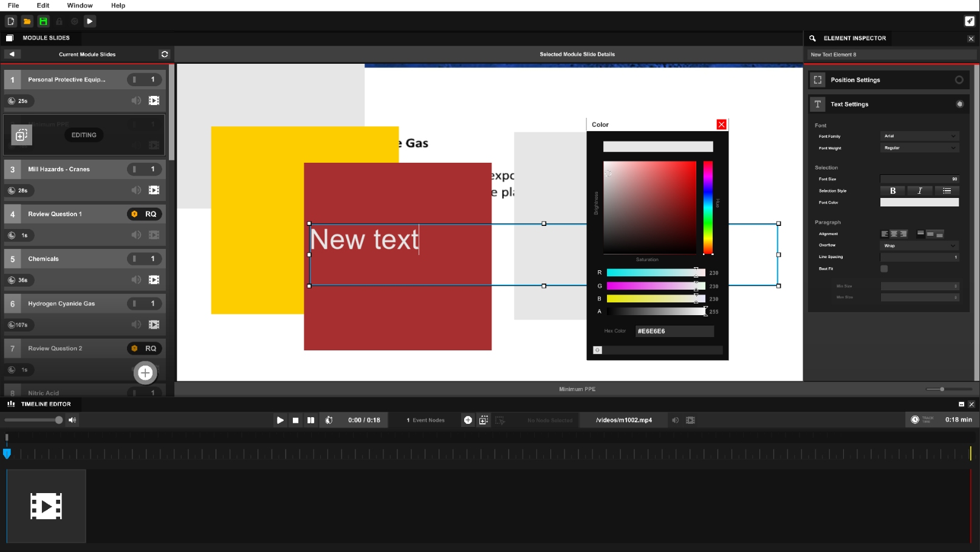Click the Font Color swatch
Viewport: 980px width, 552px height.
[x=919, y=202]
